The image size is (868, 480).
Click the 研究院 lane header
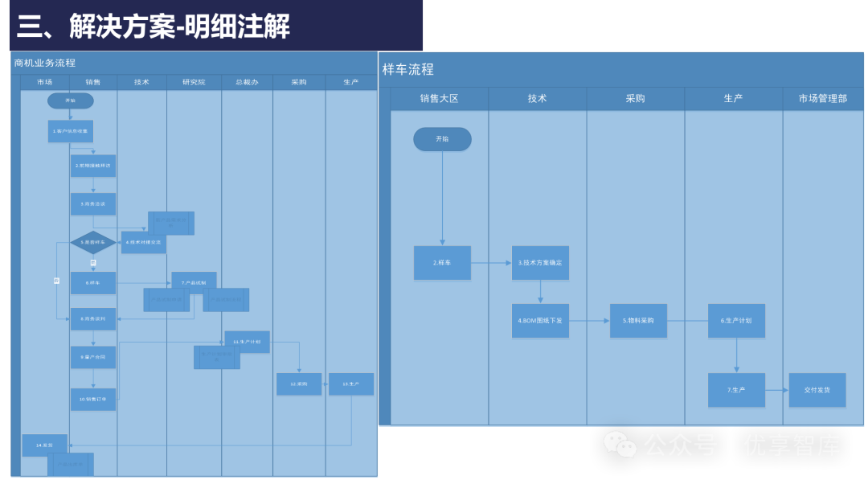point(194,82)
